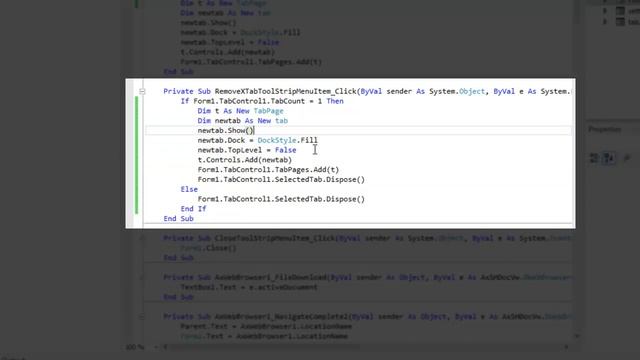
Task: Place cursor on 'Dim t As New TabPage' inside If block
Action: (x=240, y=111)
